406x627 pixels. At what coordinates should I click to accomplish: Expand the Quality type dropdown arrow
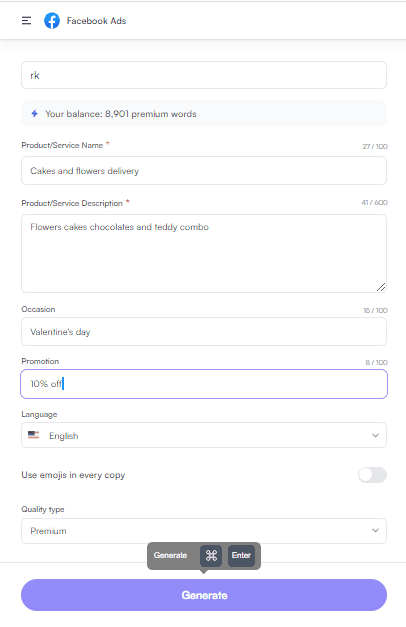(x=375, y=531)
